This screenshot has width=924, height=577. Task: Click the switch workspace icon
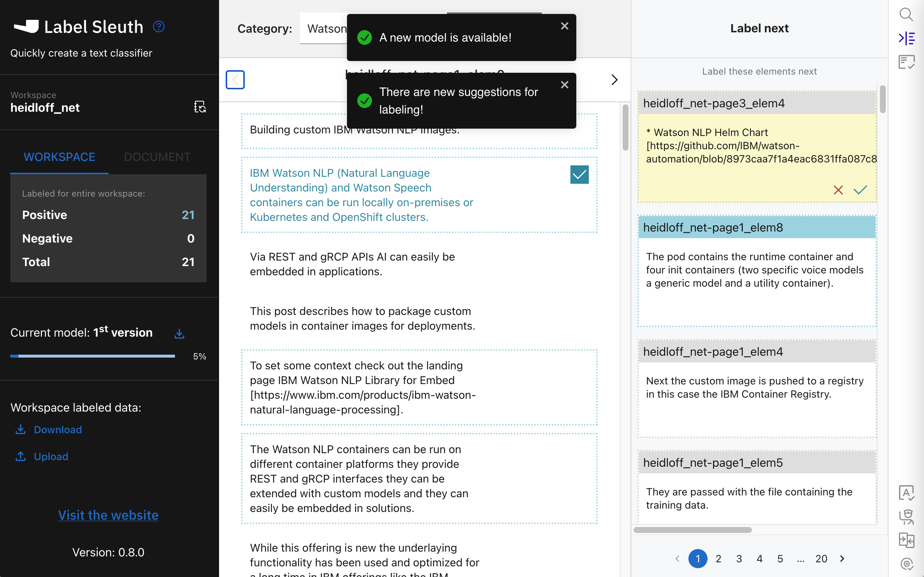pos(200,107)
